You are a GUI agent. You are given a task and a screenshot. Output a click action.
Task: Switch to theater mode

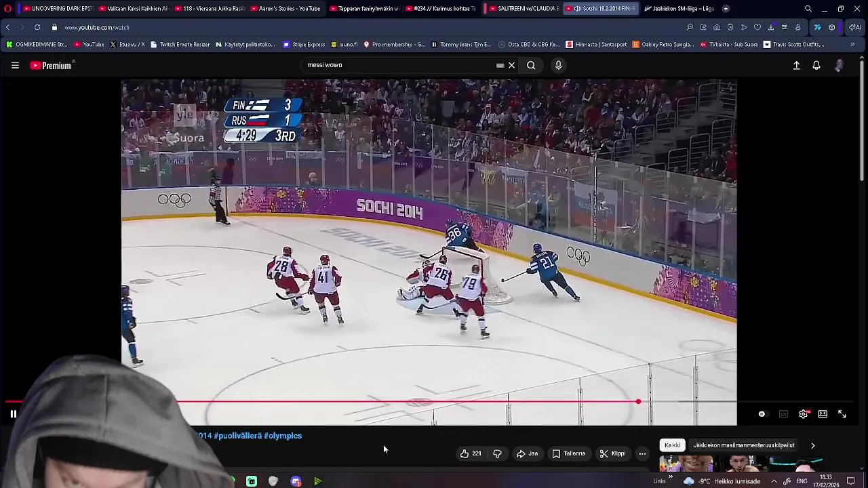823,414
